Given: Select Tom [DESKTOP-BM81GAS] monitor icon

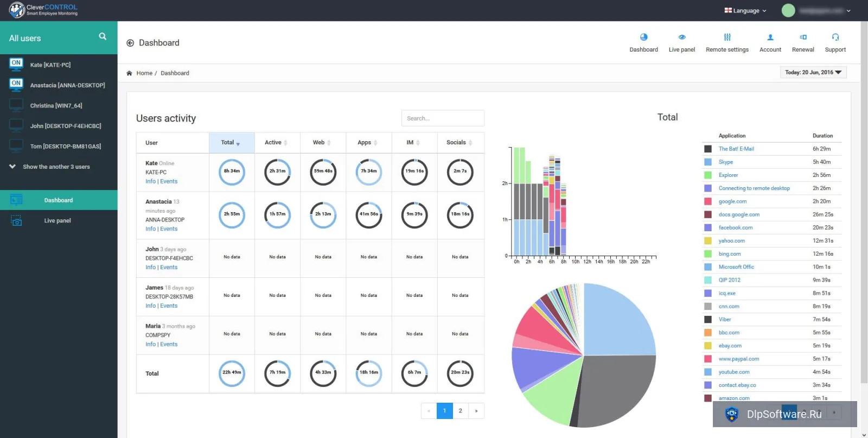Looking at the screenshot, I should [x=16, y=146].
